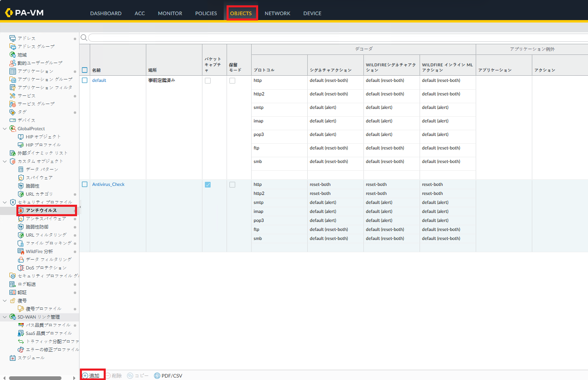Image resolution: width=588 pixels, height=380 pixels.
Task: Collapse the セキュリティ プロファイル tree section
Action: 5,202
